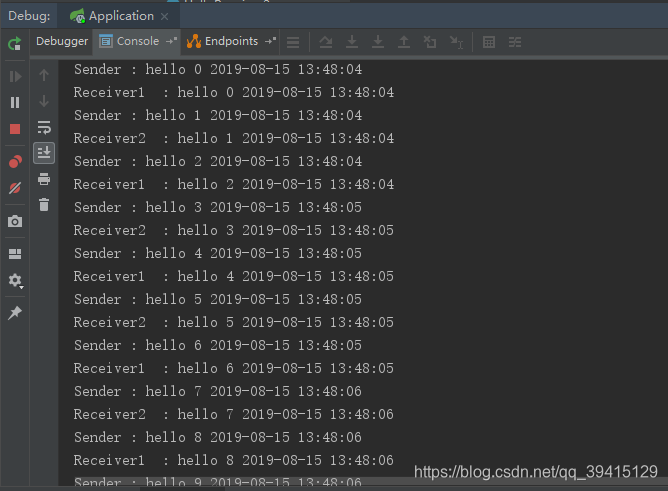Open Console tab pin arrow menu
This screenshot has width=668, height=491.
(171, 41)
